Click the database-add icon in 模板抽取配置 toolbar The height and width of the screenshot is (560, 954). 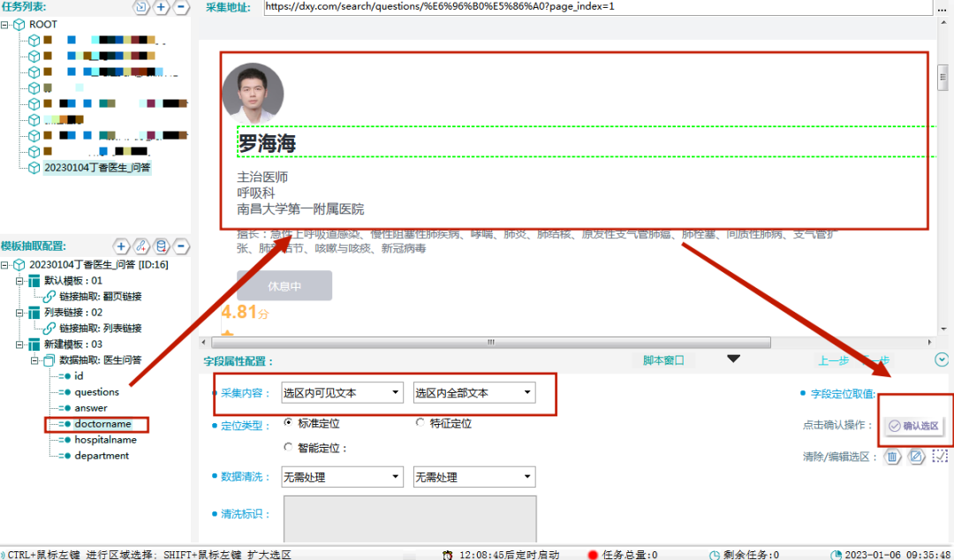(x=161, y=246)
